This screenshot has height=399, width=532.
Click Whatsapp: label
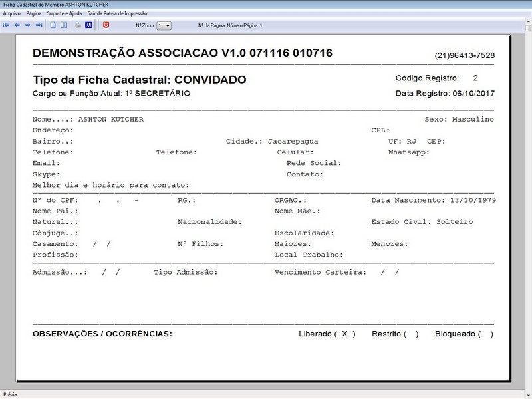tap(409, 152)
